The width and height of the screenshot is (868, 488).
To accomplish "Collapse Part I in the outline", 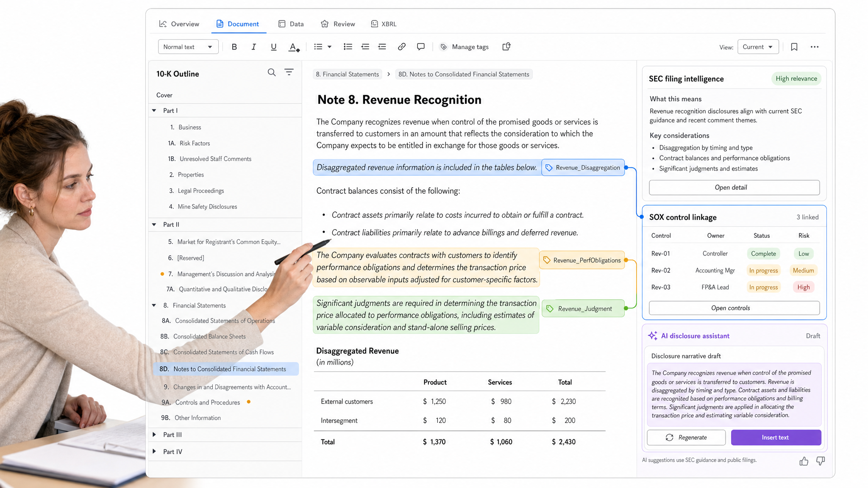I will tap(154, 111).
